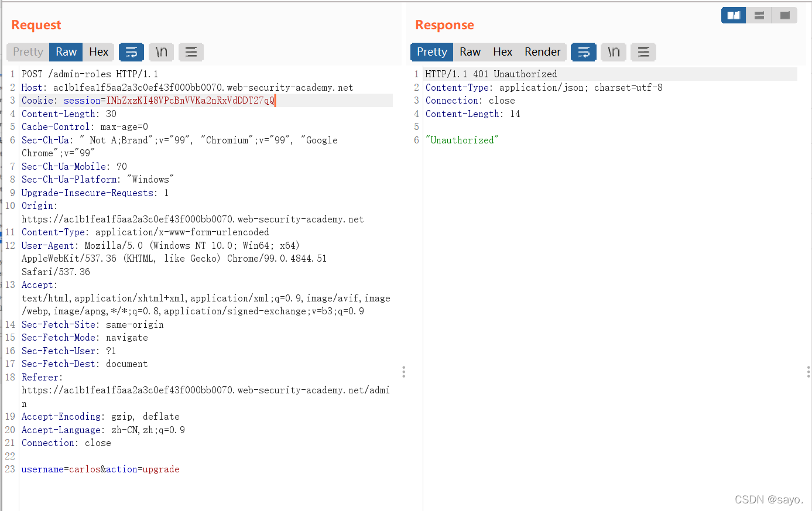Click the Host header line
The image size is (812, 511).
[x=187, y=88]
